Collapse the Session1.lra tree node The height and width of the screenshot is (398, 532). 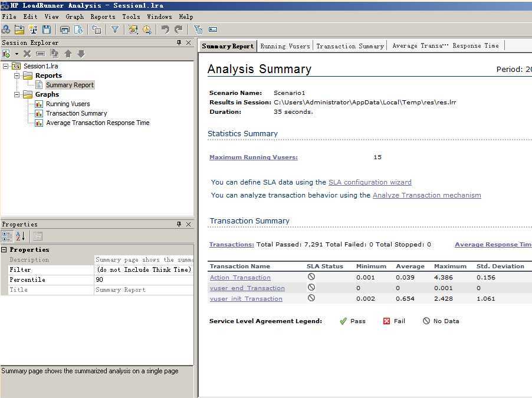6,66
